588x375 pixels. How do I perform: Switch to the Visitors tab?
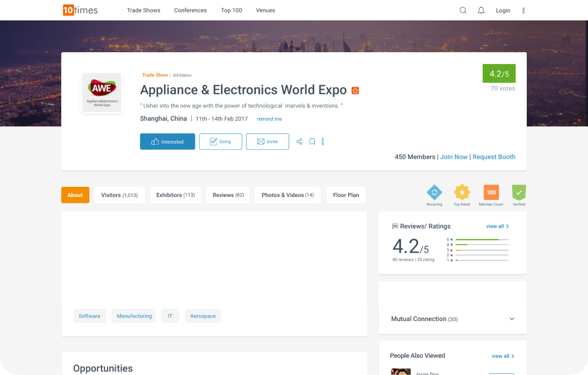119,195
